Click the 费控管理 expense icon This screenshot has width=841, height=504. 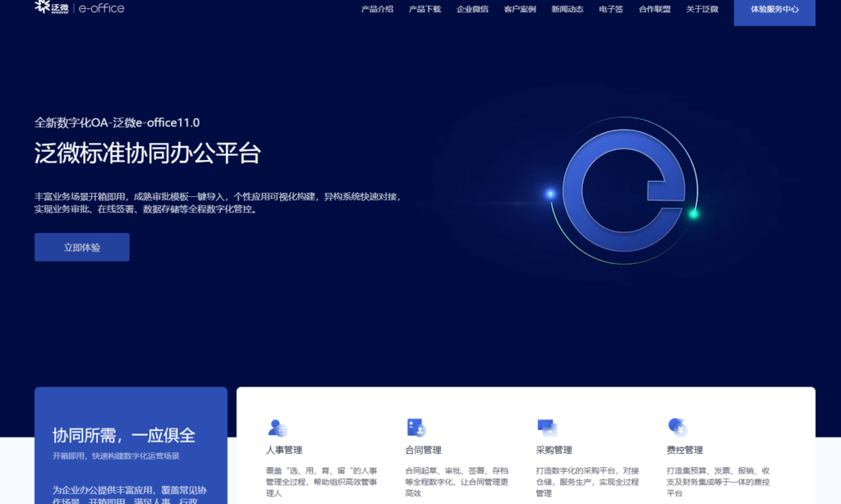(678, 428)
